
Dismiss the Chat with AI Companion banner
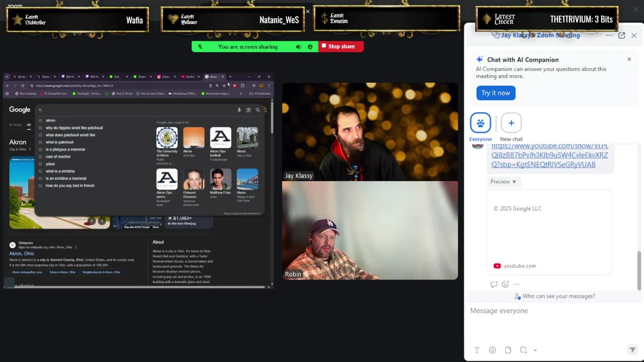[629, 59]
